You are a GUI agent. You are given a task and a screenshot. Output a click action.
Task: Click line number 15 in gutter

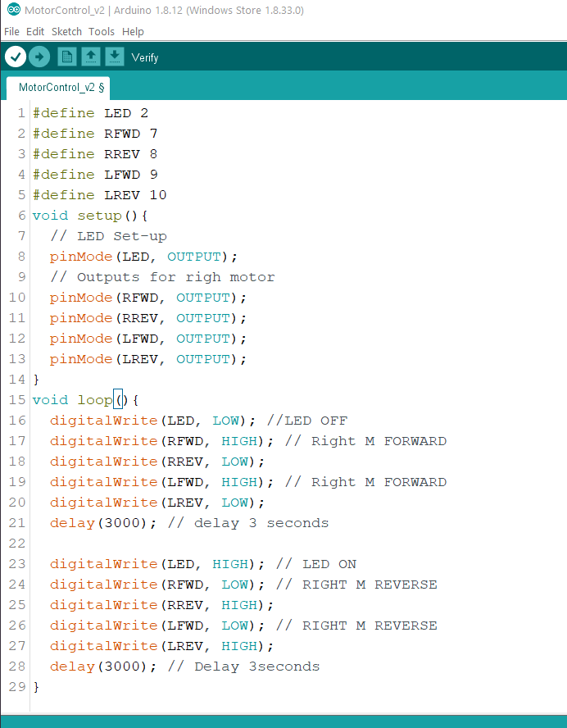click(x=17, y=400)
